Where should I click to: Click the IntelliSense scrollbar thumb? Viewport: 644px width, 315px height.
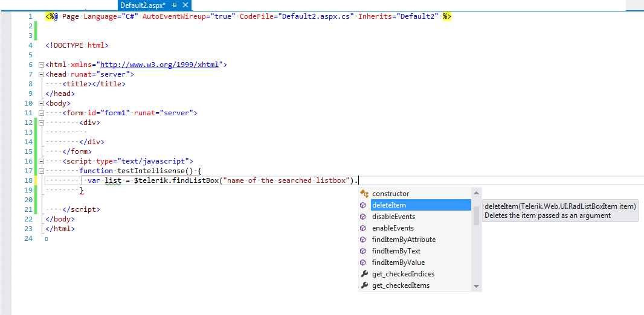click(477, 216)
